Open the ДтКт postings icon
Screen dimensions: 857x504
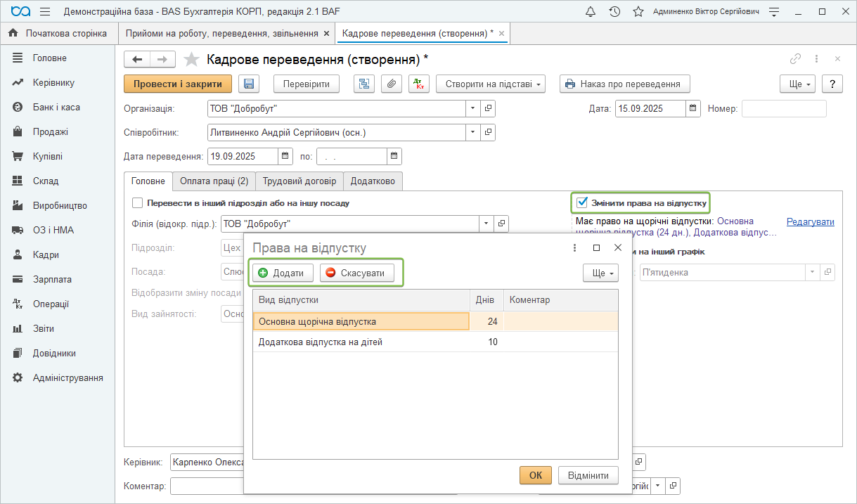click(x=418, y=84)
